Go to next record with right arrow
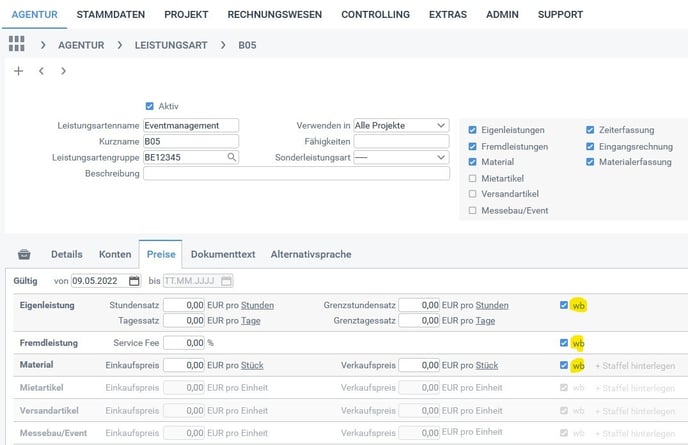This screenshot has width=688, height=445. (63, 72)
